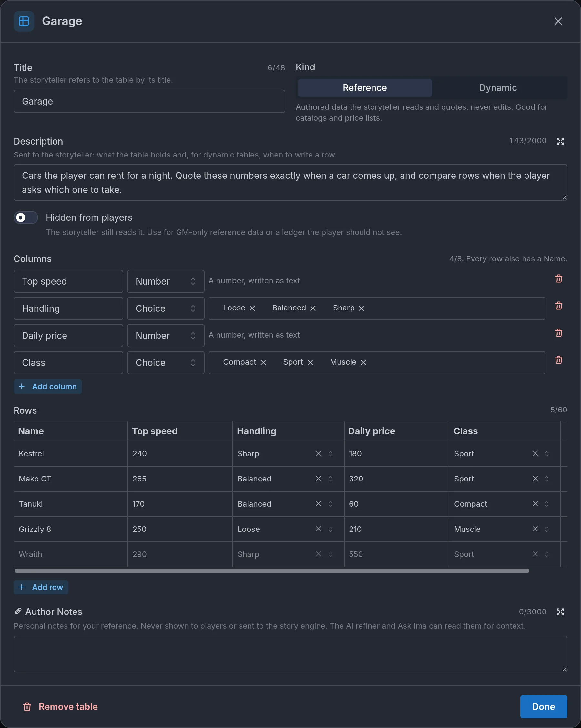The image size is (581, 728).
Task: Delete the Daily price column
Action: point(558,333)
